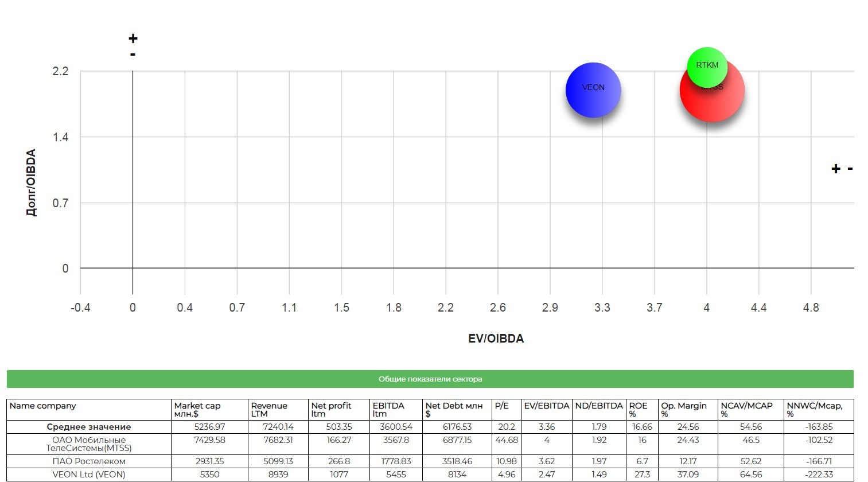Click the x-axis tick label 3.3

click(602, 308)
